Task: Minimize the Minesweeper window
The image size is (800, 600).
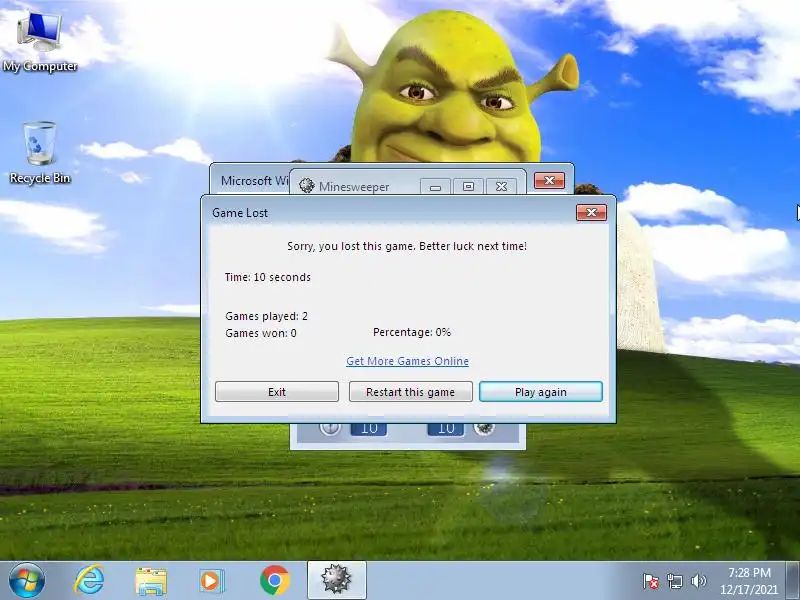Action: tap(435, 187)
